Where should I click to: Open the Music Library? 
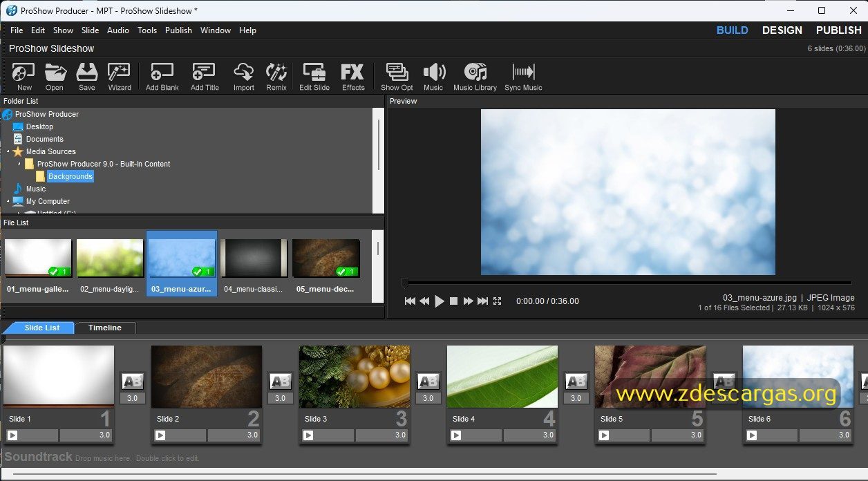coord(475,77)
